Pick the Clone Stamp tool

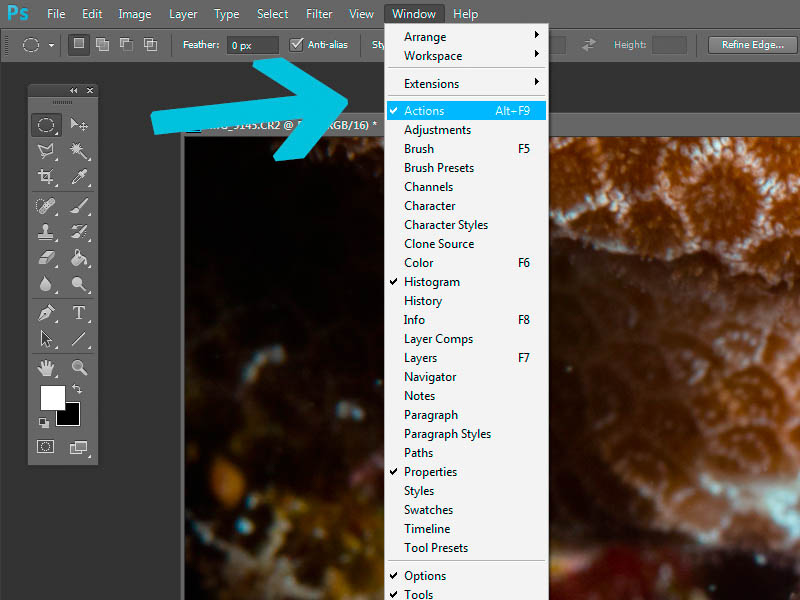[x=46, y=232]
